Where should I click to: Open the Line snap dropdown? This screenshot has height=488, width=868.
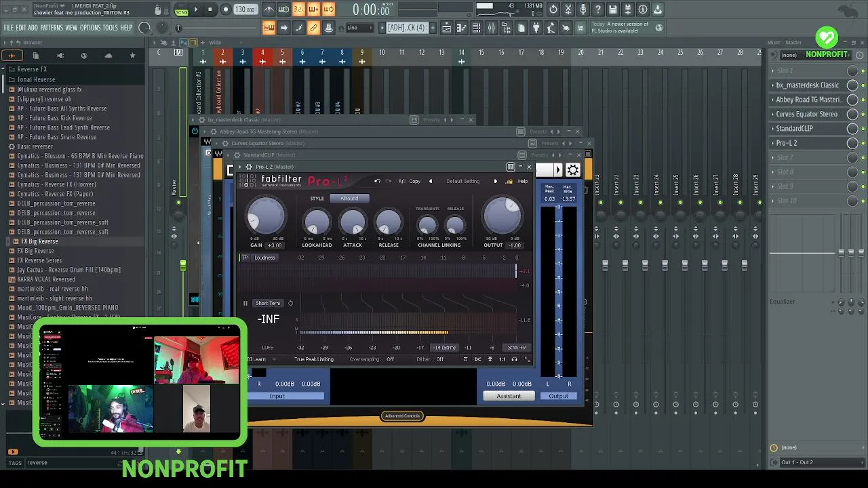coord(359,28)
